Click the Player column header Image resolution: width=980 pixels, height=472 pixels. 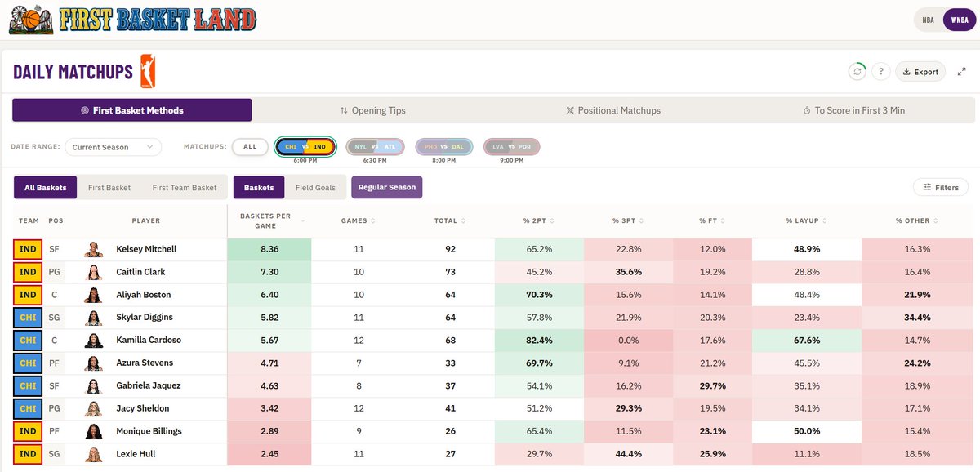tap(146, 220)
